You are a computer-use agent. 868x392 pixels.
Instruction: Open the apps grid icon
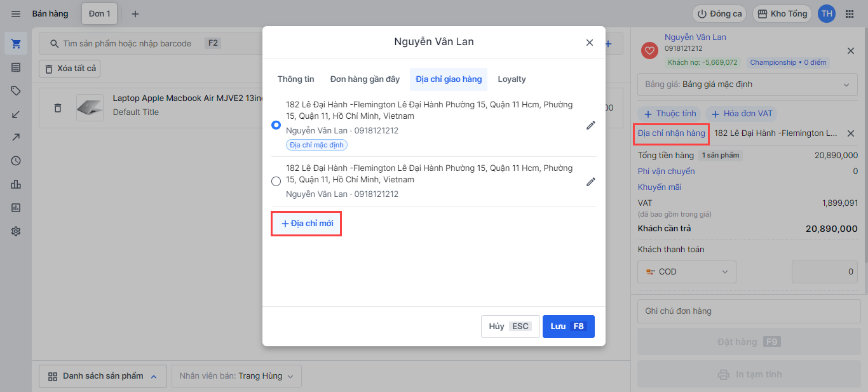pyautogui.click(x=850, y=14)
